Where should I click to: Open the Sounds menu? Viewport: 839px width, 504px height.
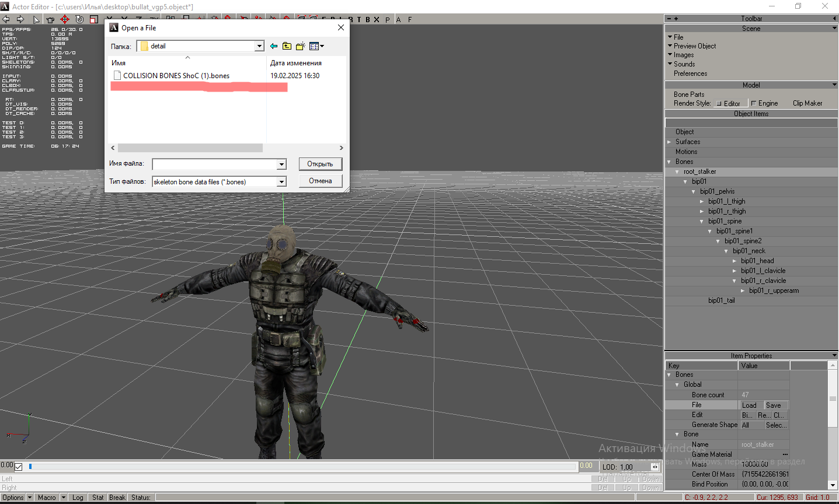684,64
